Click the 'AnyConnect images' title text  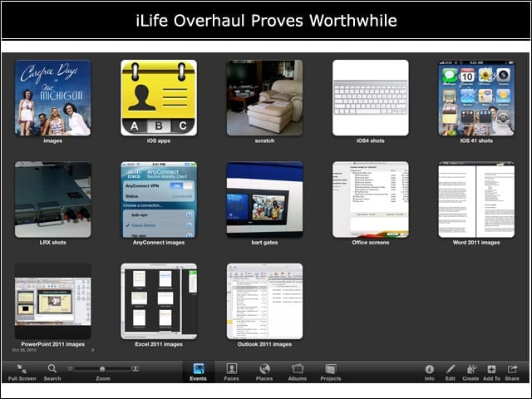tap(159, 242)
